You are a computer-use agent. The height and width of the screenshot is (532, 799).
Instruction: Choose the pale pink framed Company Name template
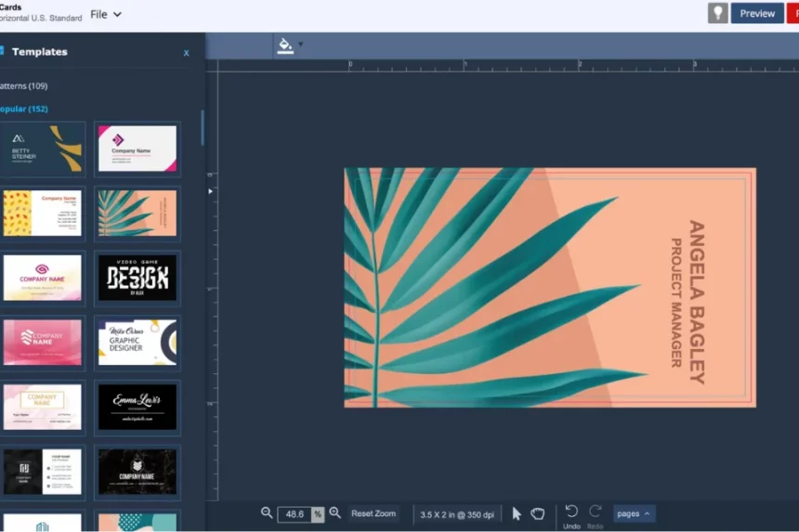[43, 407]
